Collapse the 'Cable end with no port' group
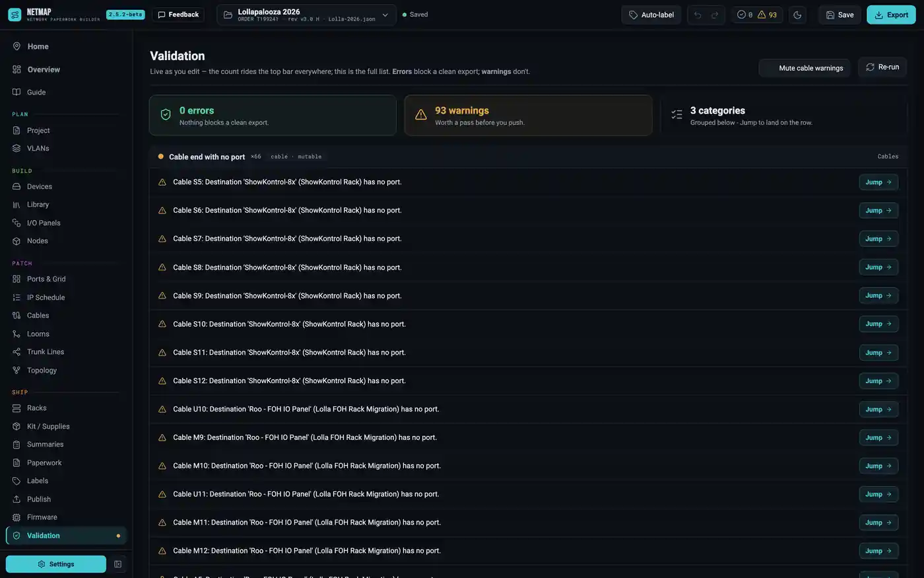Image resolution: width=924 pixels, height=578 pixels. tap(528, 157)
